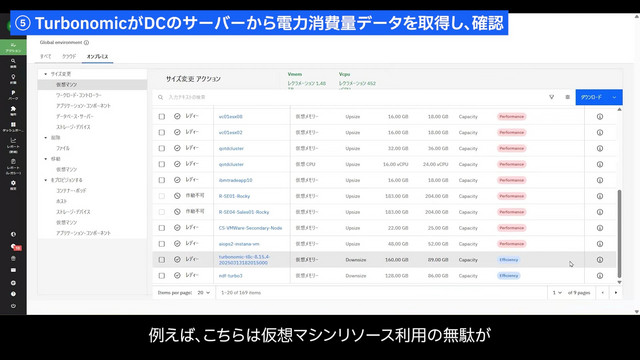This screenshot has height=360, width=640.
Task: Collapse the サイズ変更 tree group
Action: (45, 74)
